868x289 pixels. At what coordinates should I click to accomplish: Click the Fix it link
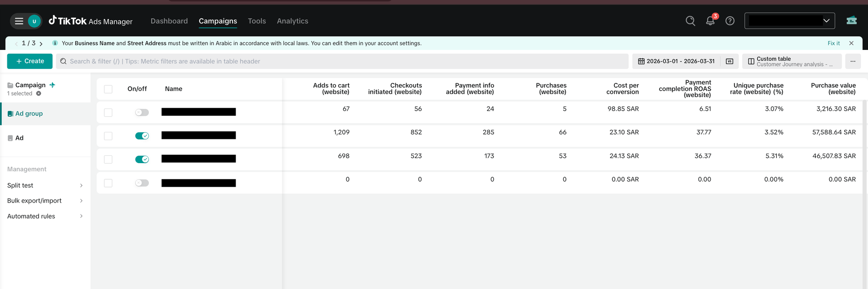[x=833, y=43]
